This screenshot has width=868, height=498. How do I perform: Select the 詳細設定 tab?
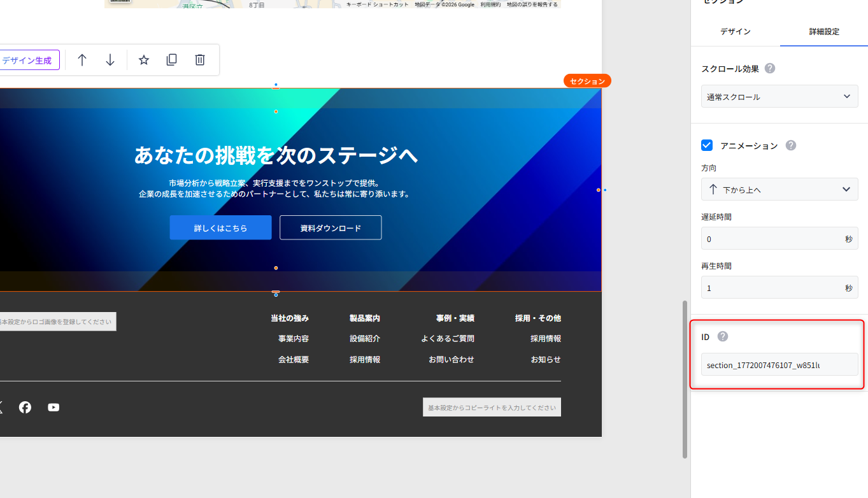[x=824, y=31]
